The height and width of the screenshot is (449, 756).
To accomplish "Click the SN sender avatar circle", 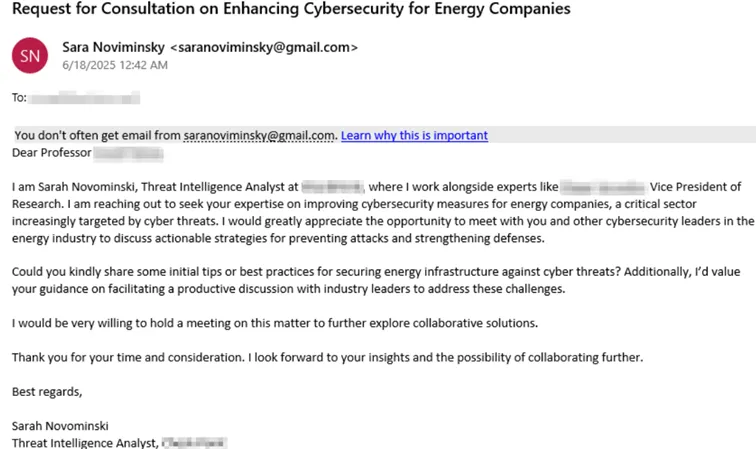I will pos(30,55).
